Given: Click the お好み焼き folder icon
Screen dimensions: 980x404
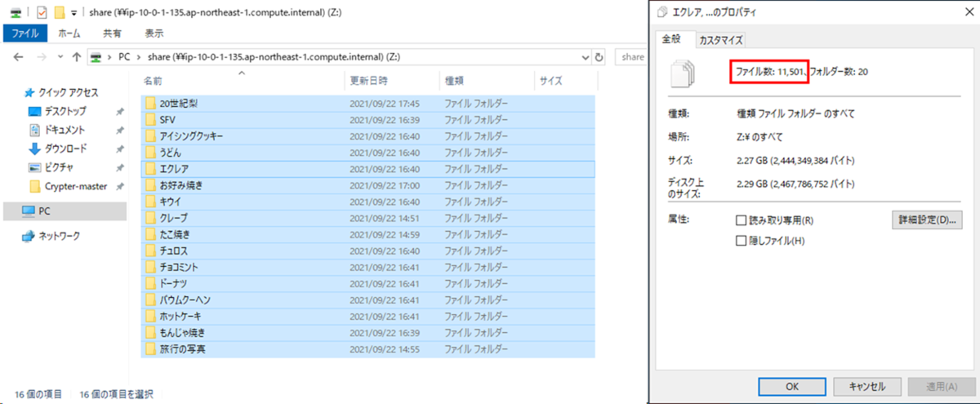Looking at the screenshot, I should [150, 185].
